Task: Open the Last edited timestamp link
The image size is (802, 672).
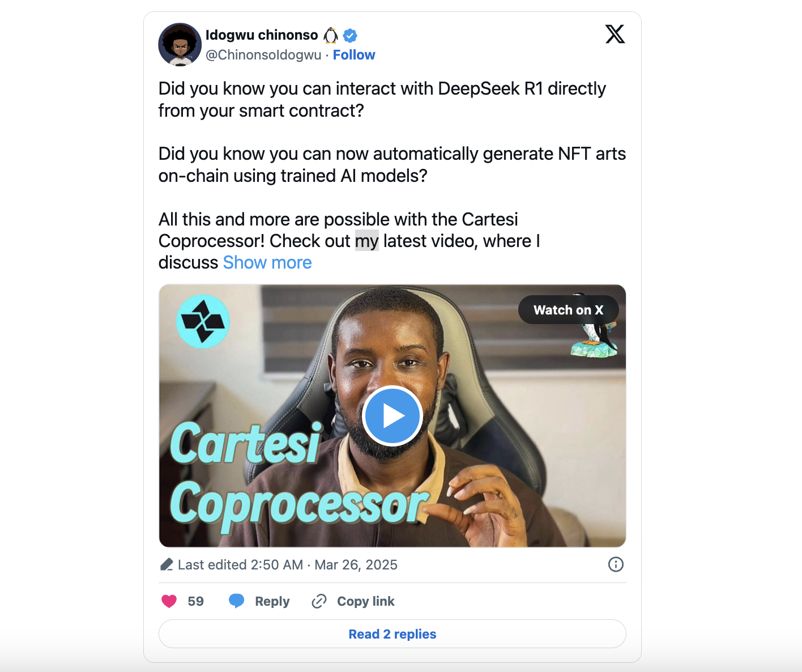Action: [288, 565]
